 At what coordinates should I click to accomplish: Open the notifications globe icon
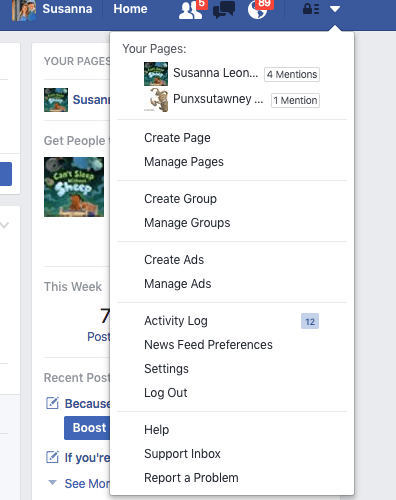258,9
